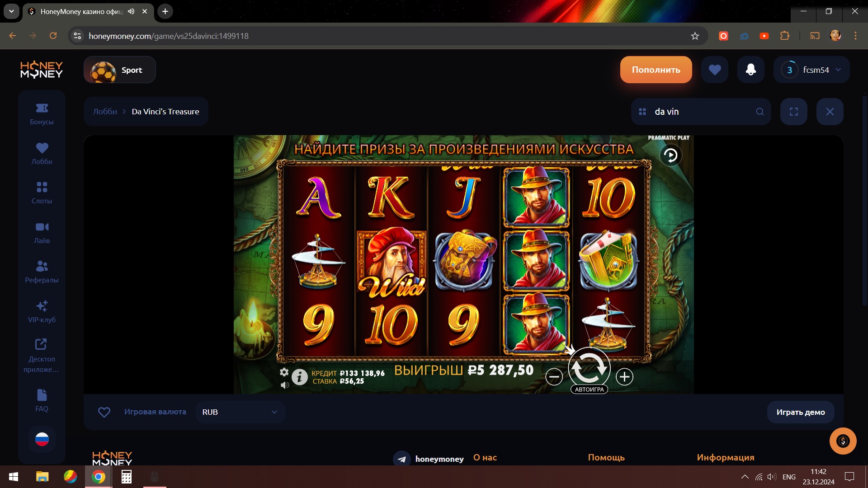Click the Пополнить deposit button
This screenshot has height=488, width=868.
[656, 70]
